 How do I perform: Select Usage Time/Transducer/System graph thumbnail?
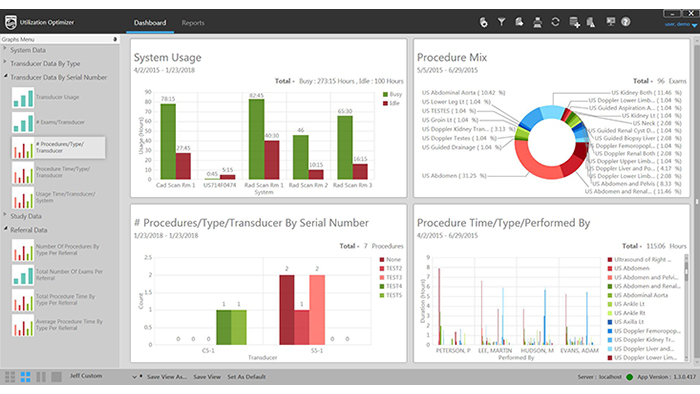[23, 198]
